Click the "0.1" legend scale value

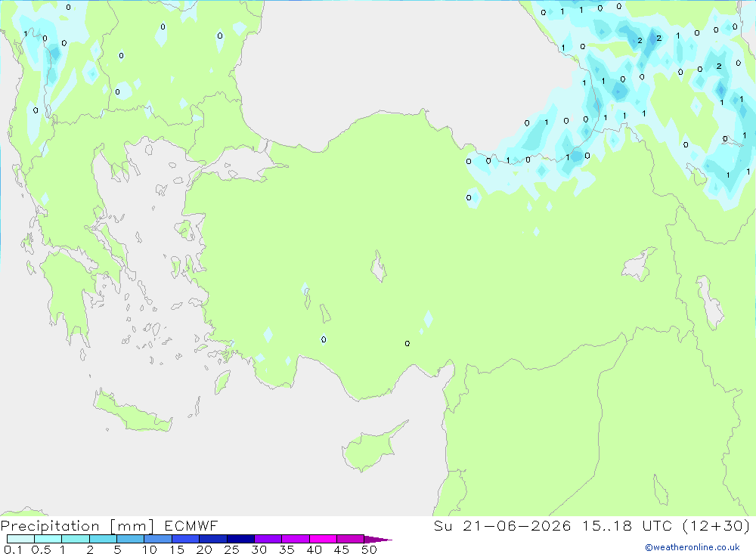point(13,549)
